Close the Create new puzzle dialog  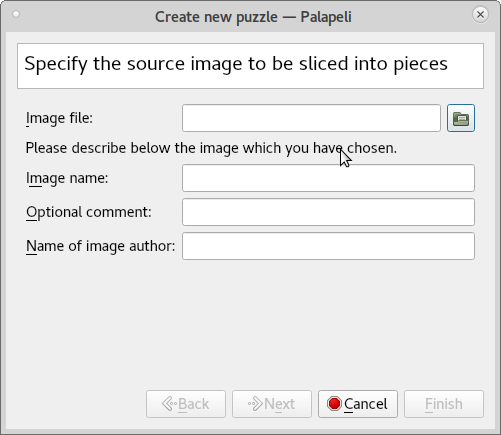[x=480, y=15]
